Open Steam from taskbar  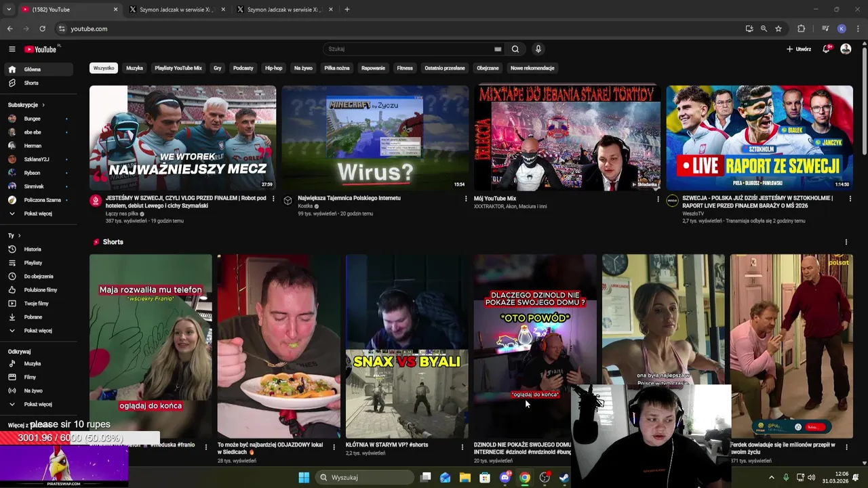click(564, 477)
